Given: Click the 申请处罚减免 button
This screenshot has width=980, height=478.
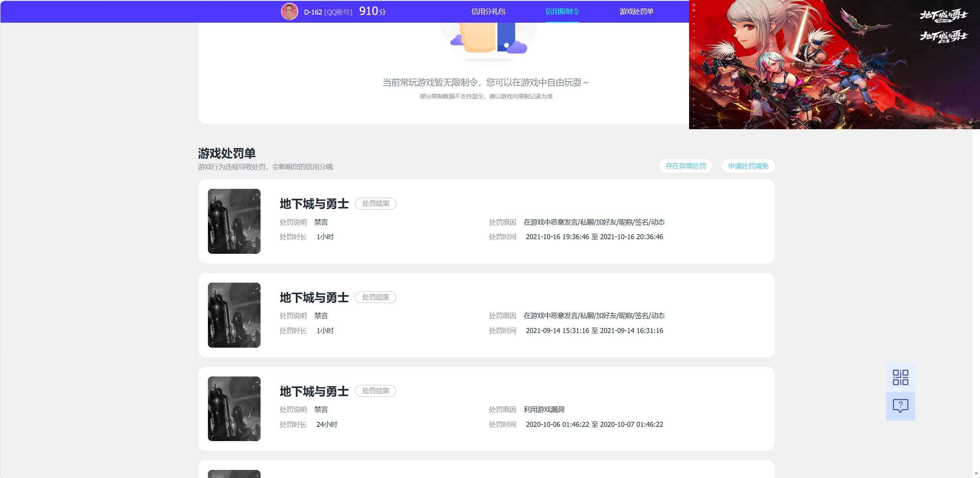Looking at the screenshot, I should click(748, 166).
